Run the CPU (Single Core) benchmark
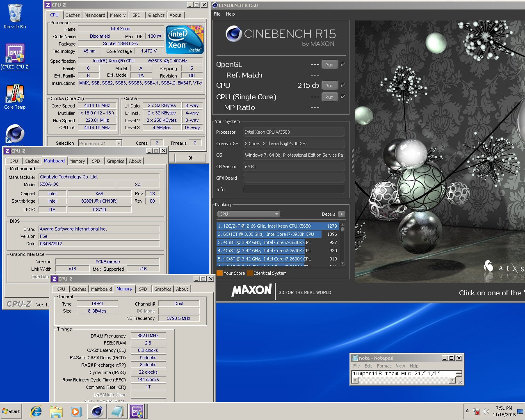This screenshot has height=420, width=525. point(329,97)
